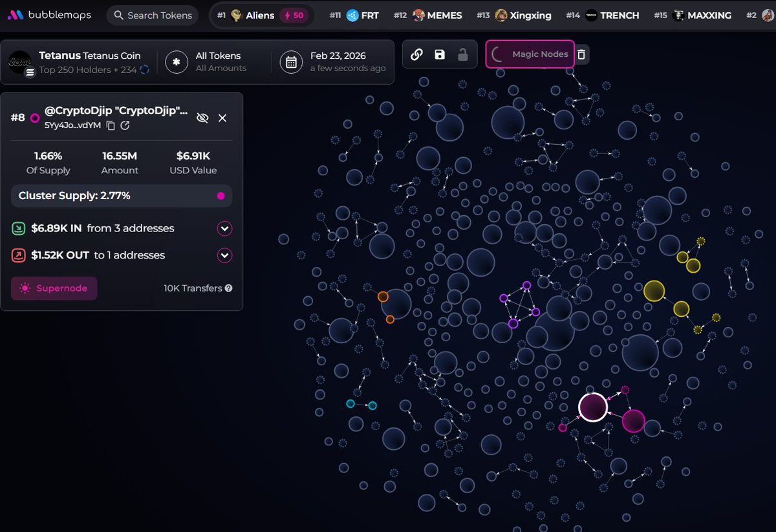Open trending token #13 Xingxing
The image size is (776, 532).
tap(514, 15)
